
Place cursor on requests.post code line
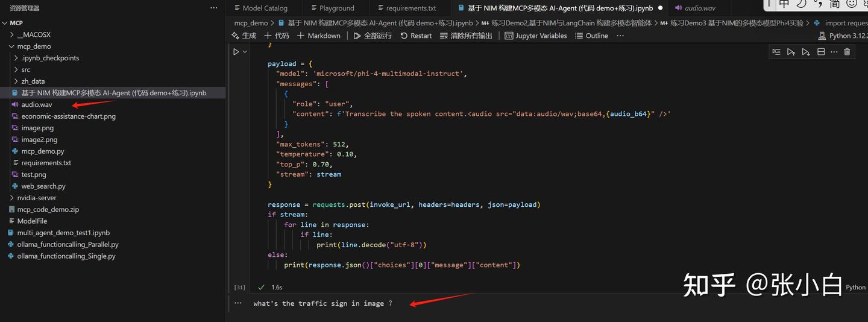[404, 204]
